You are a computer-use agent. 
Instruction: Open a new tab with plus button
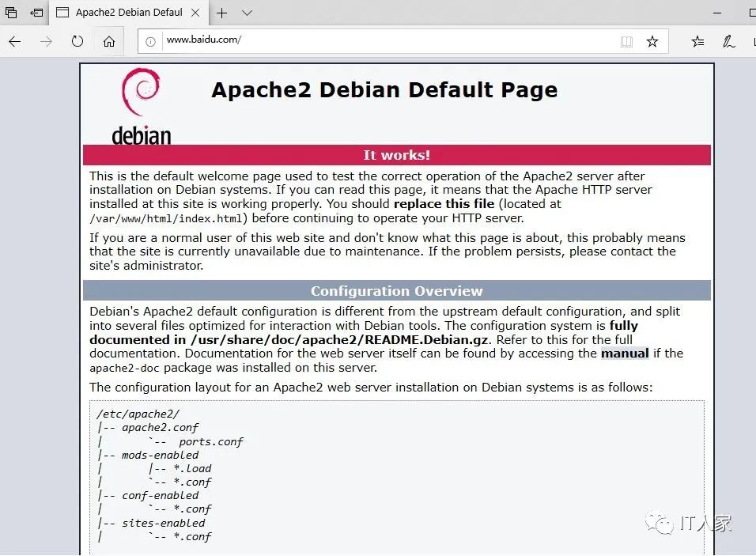[221, 13]
